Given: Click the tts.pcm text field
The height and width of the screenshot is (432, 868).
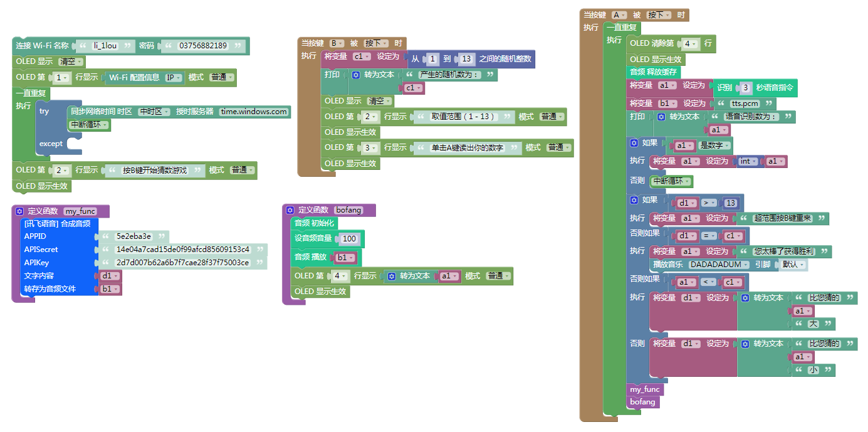Looking at the screenshot, I should 745,103.
